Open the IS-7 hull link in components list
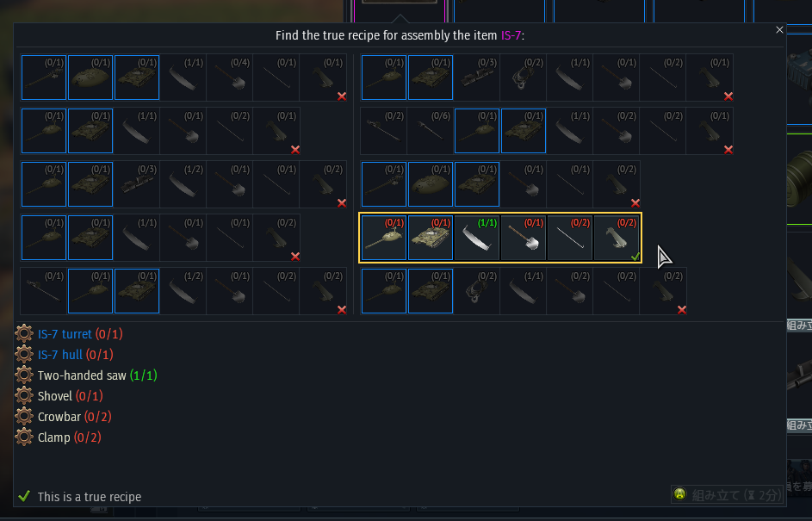Viewport: 812px width, 521px height. point(60,355)
